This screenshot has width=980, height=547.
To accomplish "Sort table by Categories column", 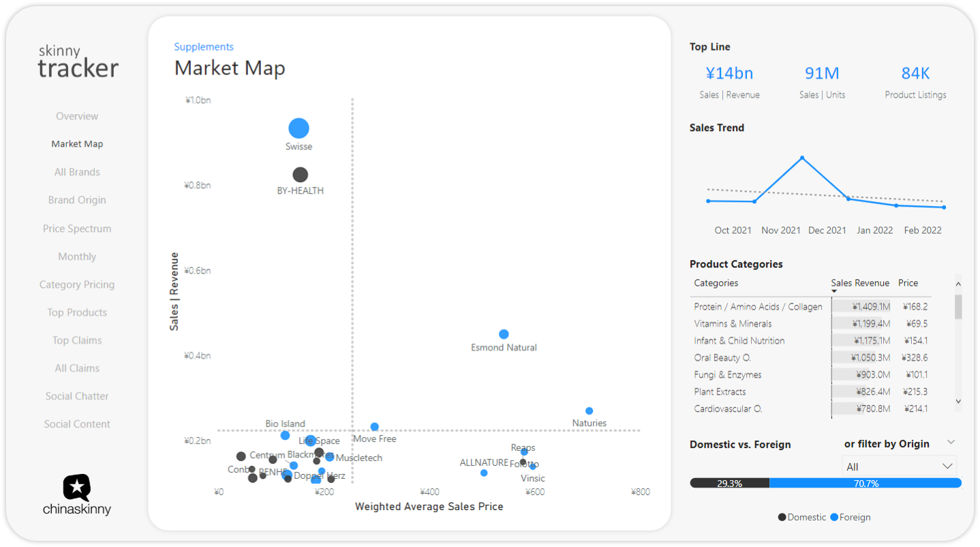I will coord(716,283).
